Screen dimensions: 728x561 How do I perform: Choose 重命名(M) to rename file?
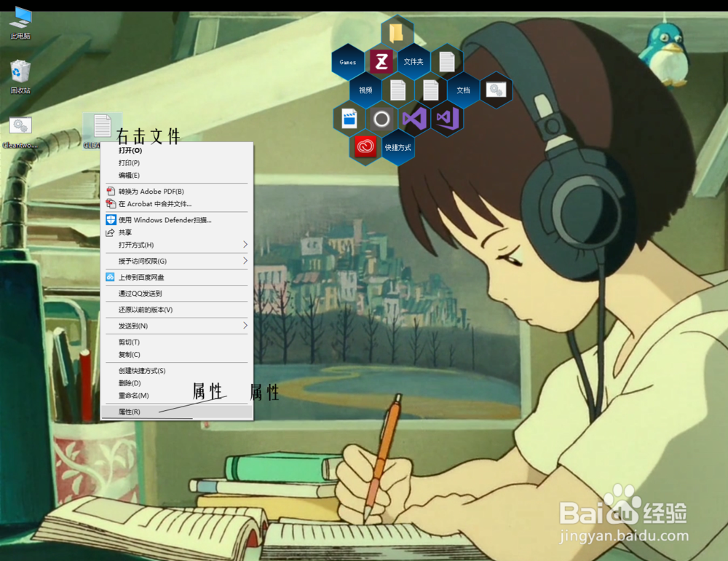pyautogui.click(x=177, y=396)
